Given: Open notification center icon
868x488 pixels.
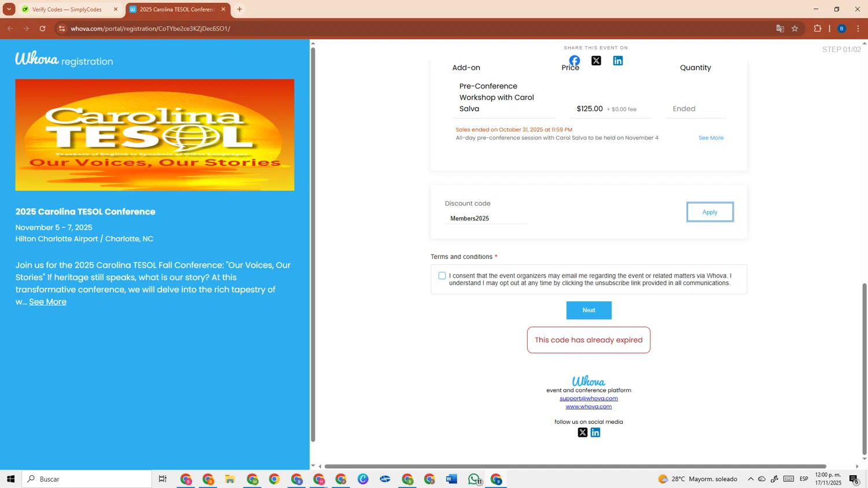Looking at the screenshot, I should click(x=854, y=479).
